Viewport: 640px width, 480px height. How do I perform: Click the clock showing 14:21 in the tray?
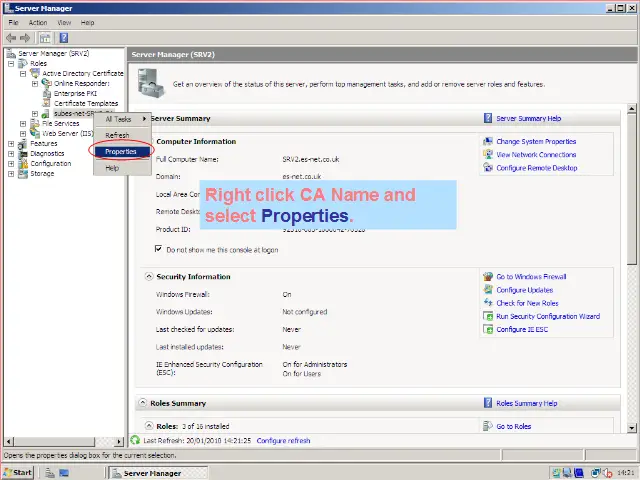tap(625, 473)
